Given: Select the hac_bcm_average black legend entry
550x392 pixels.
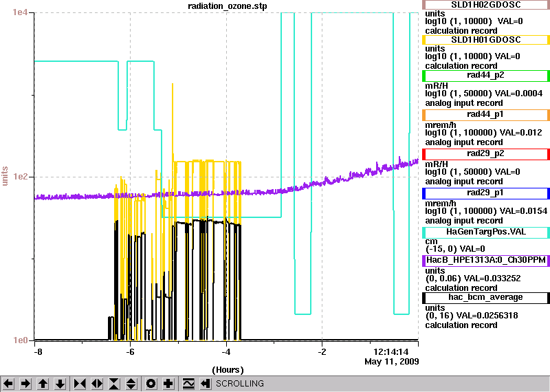Looking at the screenshot, I should (486, 298).
